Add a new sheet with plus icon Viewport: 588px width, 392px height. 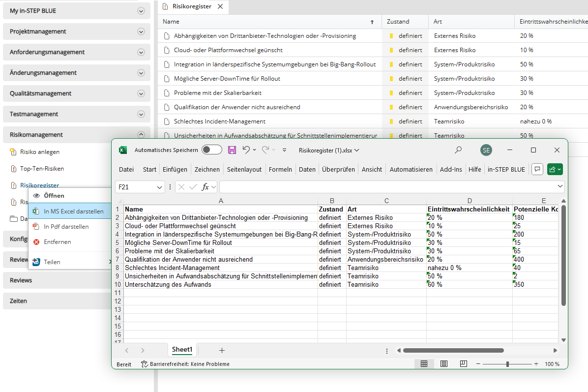pyautogui.click(x=222, y=350)
